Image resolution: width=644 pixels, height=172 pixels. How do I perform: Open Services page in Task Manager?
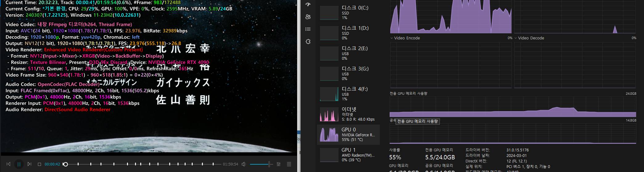click(308, 42)
